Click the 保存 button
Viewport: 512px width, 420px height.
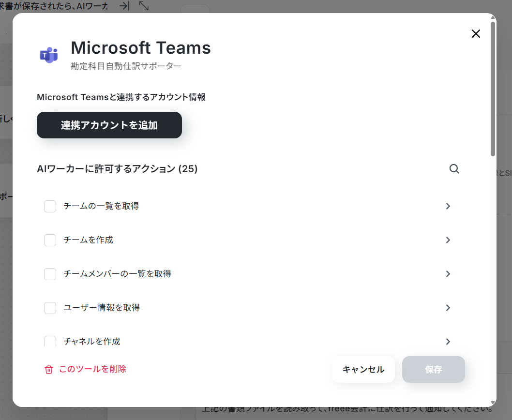pos(433,369)
